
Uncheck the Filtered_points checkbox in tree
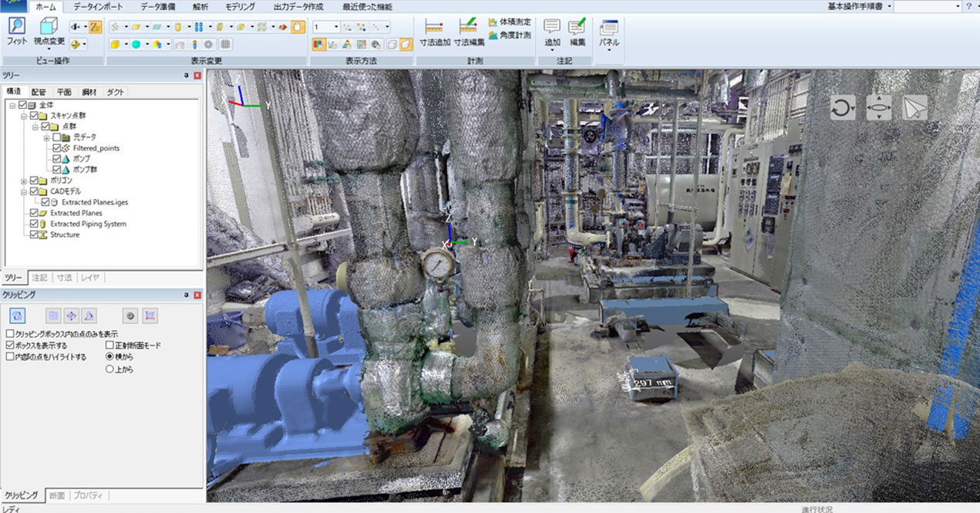(56, 148)
